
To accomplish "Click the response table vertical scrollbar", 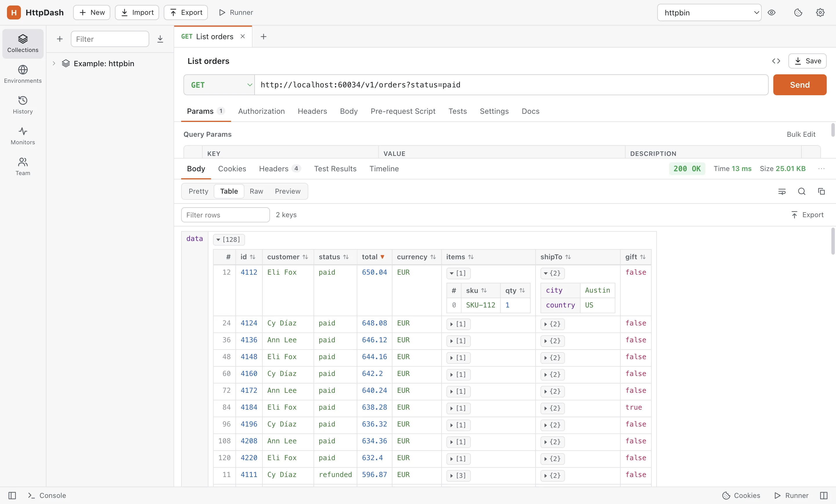I will (x=832, y=241).
